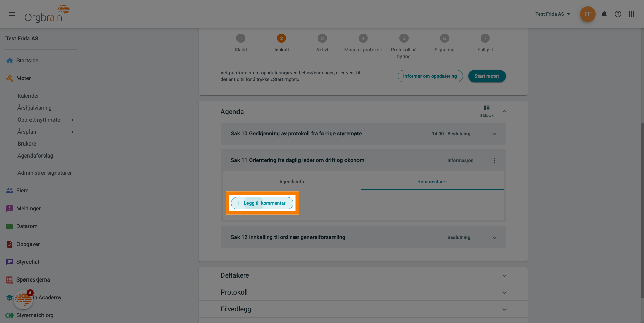
Task: Expand the Filvedlegg section
Action: (x=363, y=309)
